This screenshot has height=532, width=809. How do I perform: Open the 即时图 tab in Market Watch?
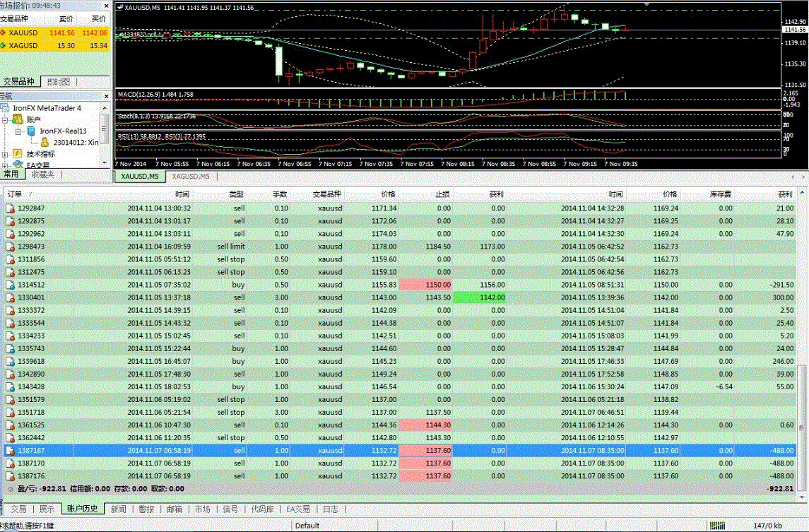[59, 81]
